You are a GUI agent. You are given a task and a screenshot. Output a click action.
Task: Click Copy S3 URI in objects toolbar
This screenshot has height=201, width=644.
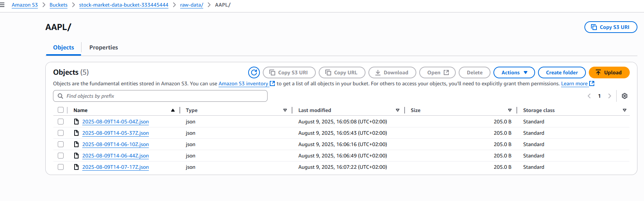(289, 72)
